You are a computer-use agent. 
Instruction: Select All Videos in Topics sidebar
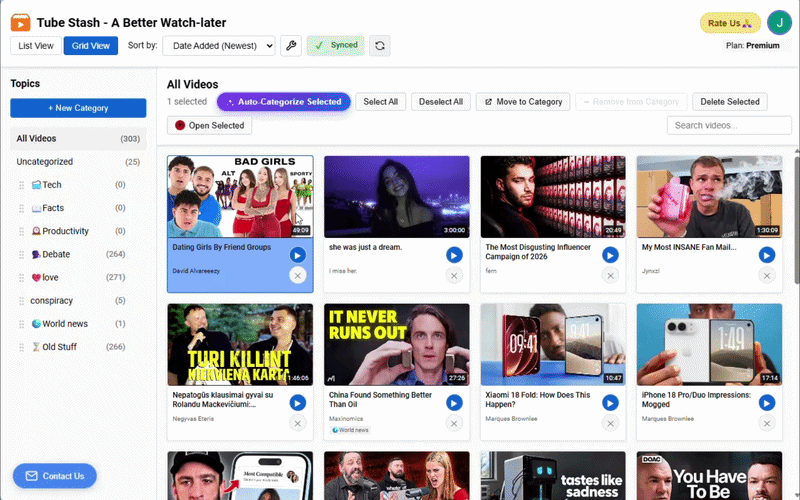pos(78,138)
